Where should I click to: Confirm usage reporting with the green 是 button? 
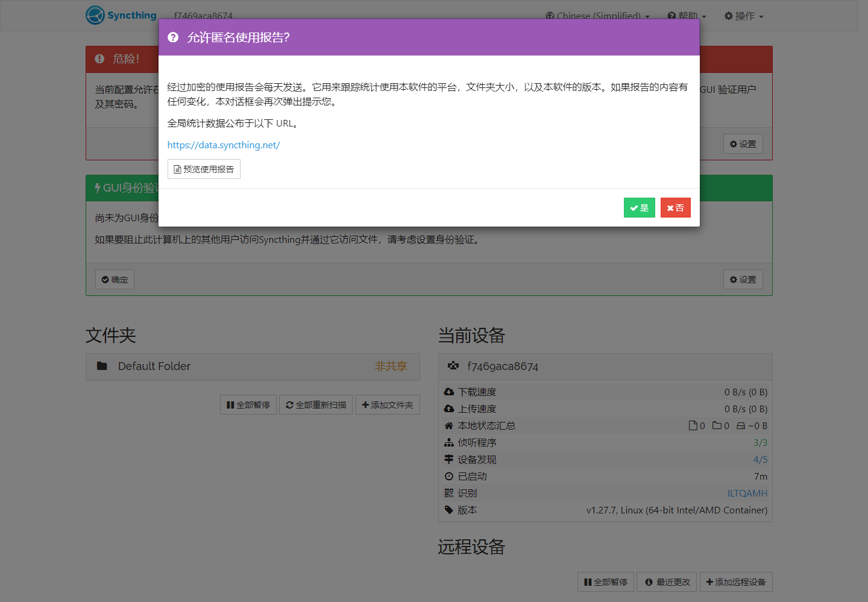point(640,208)
